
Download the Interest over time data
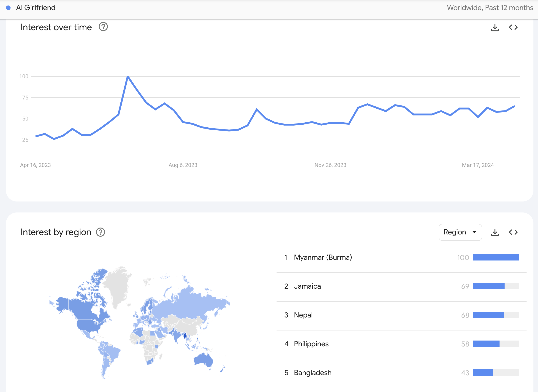point(495,27)
